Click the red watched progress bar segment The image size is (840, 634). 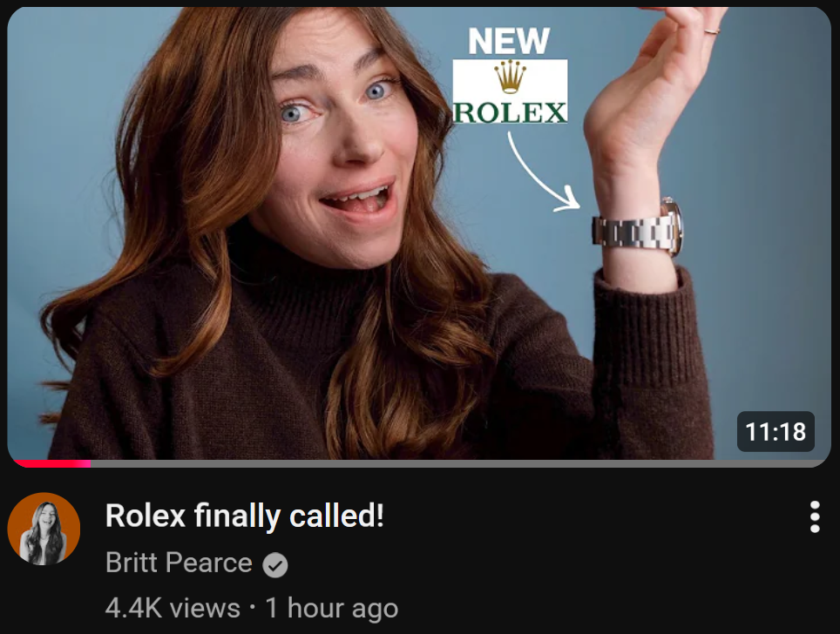[51, 463]
